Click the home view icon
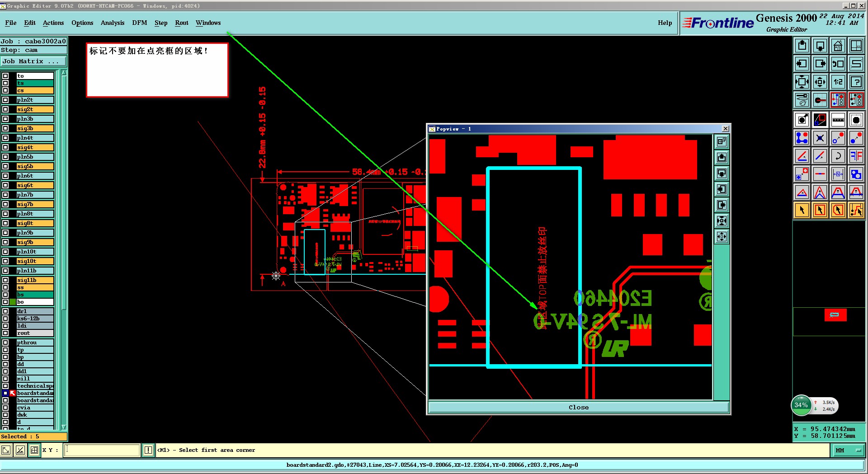This screenshot has height=474, width=868. [x=838, y=46]
